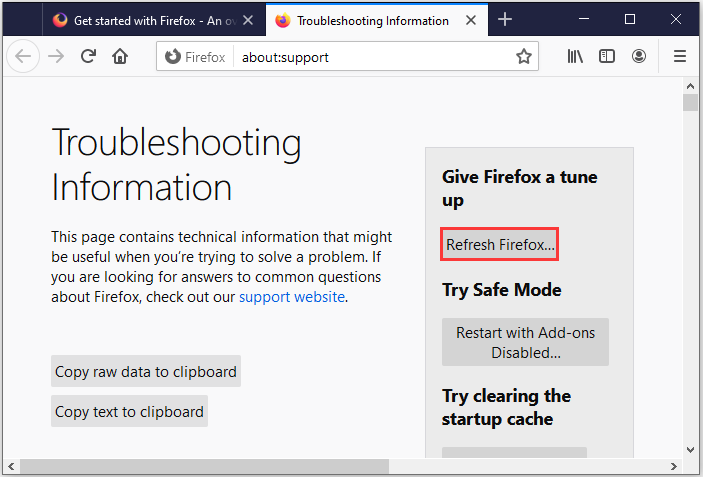Minimize the Firefox window
703x477 pixels.
pyautogui.click(x=584, y=19)
